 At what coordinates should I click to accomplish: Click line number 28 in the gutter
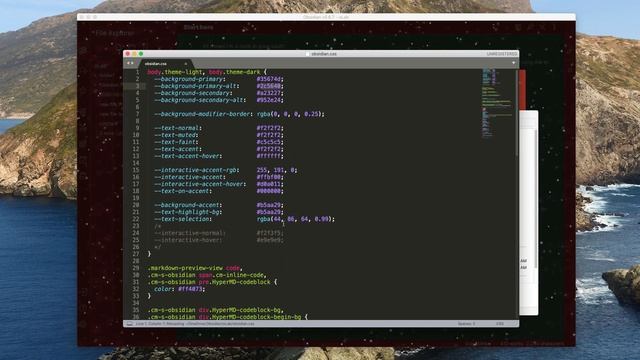click(136, 261)
